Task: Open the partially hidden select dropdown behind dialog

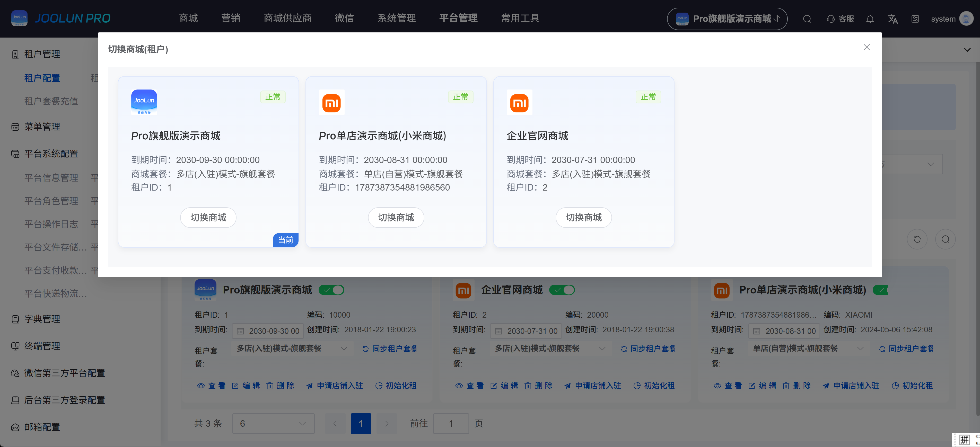Action: tap(912, 164)
